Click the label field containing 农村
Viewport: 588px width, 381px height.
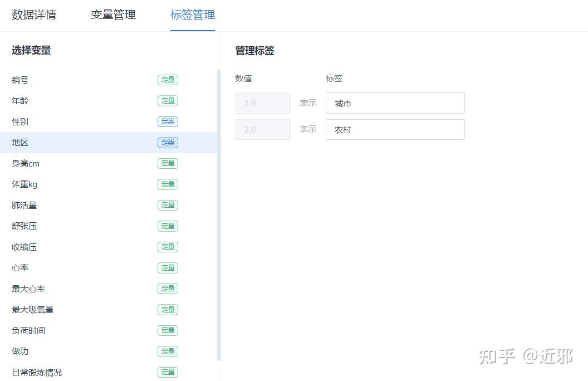pyautogui.click(x=395, y=130)
